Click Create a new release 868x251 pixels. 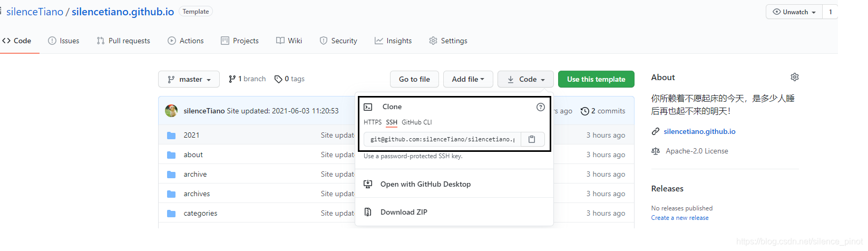680,218
